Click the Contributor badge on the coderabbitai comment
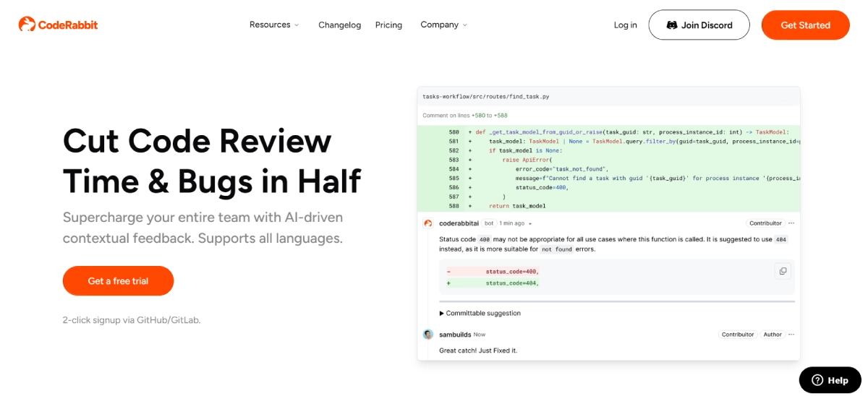 pyautogui.click(x=765, y=223)
